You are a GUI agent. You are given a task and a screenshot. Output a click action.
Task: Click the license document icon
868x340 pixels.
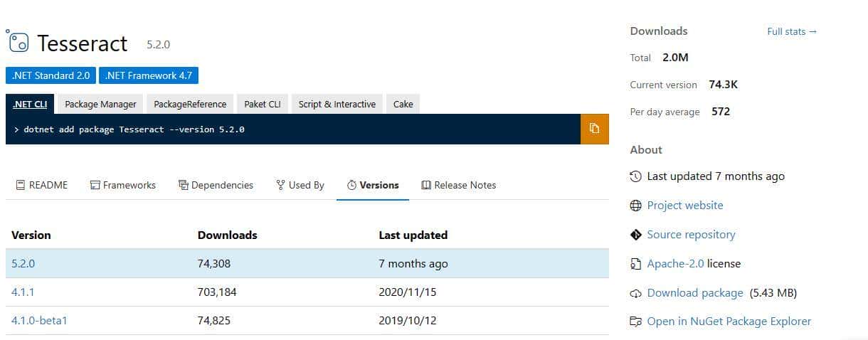(636, 264)
